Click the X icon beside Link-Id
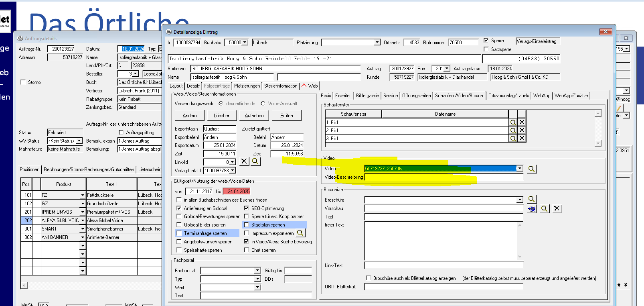The image size is (644, 306). click(x=244, y=161)
